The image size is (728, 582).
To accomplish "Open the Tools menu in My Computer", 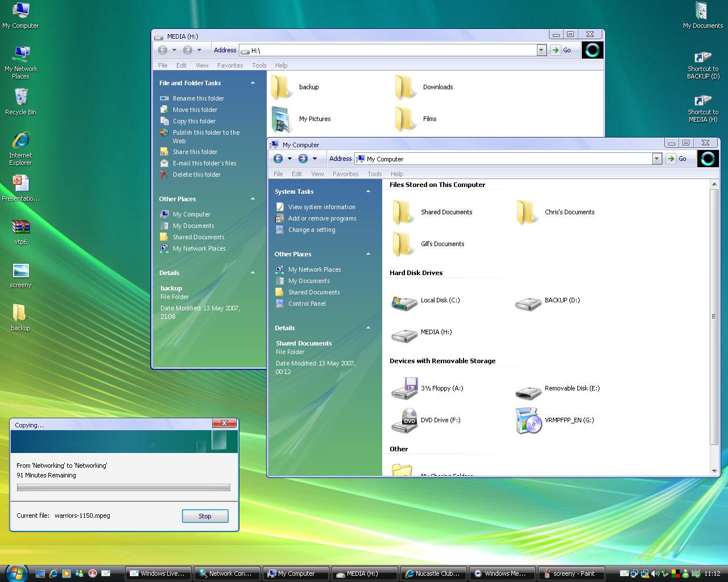I will coord(374,174).
